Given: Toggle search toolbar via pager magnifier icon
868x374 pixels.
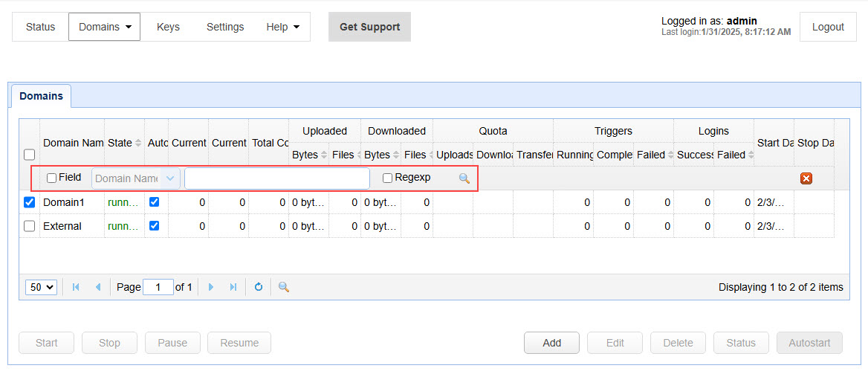Looking at the screenshot, I should pos(283,287).
